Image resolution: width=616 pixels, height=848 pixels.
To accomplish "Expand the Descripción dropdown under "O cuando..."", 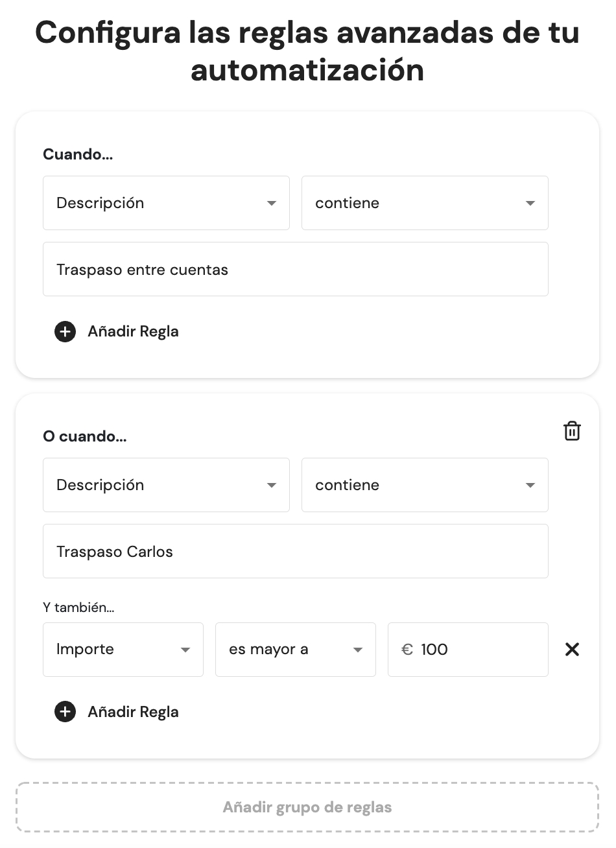I will click(166, 485).
